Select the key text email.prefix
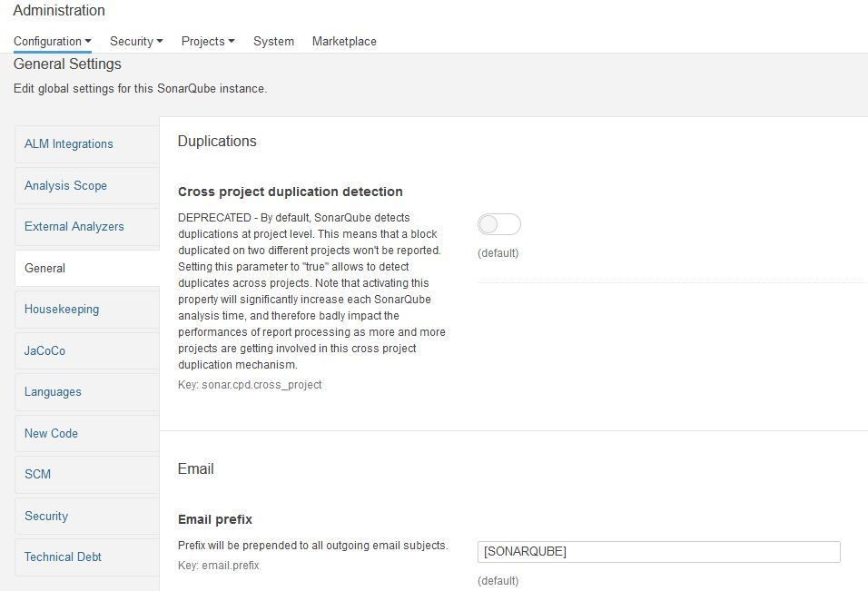The width and height of the screenshot is (868, 591). click(231, 566)
